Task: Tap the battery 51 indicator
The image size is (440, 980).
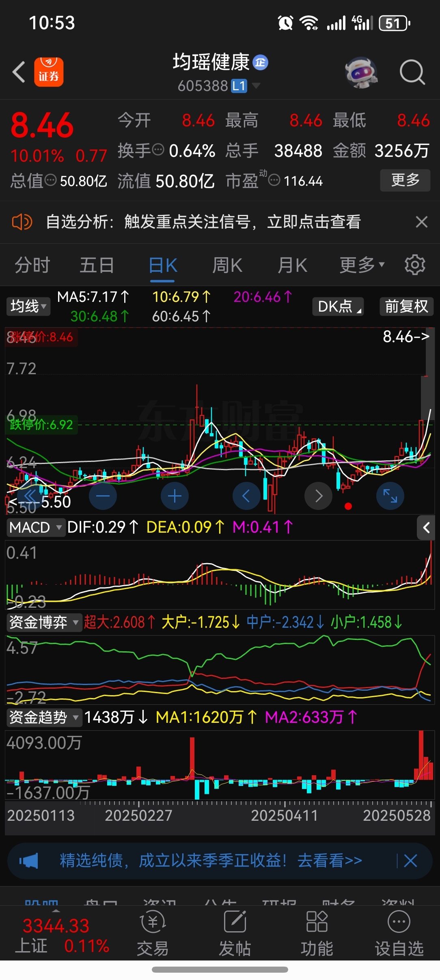Action: [395, 23]
